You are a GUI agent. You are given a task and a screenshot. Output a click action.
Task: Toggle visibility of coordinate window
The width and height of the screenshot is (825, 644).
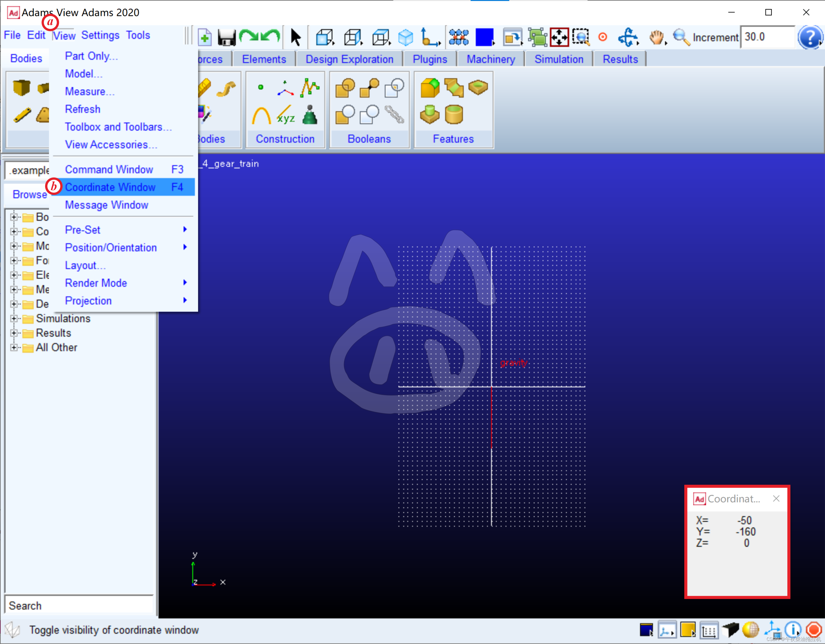[111, 187]
